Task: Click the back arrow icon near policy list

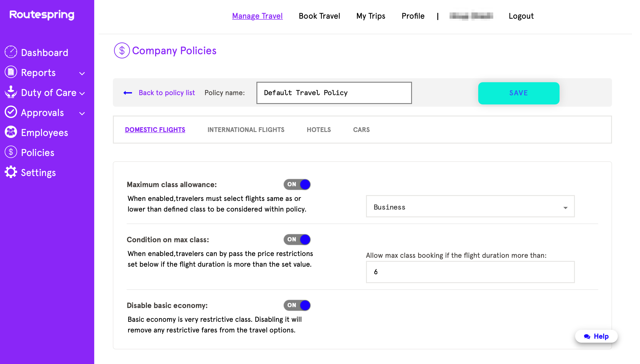Action: pos(128,93)
